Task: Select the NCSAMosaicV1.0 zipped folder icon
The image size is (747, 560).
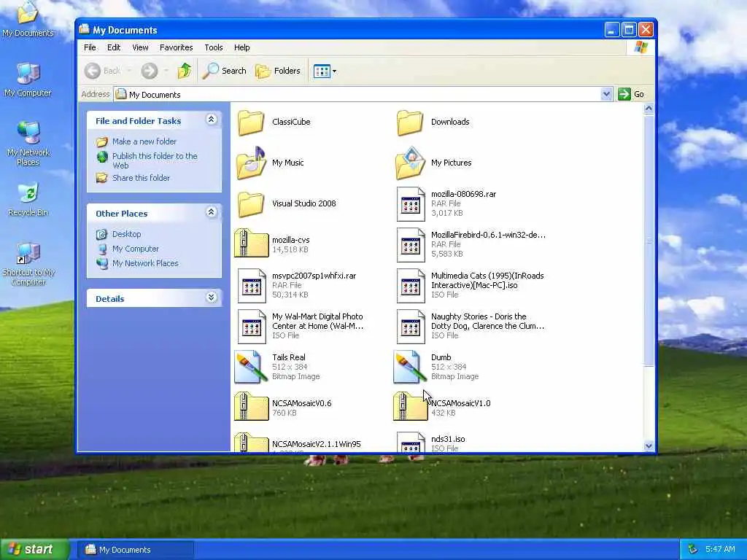Action: coord(411,407)
